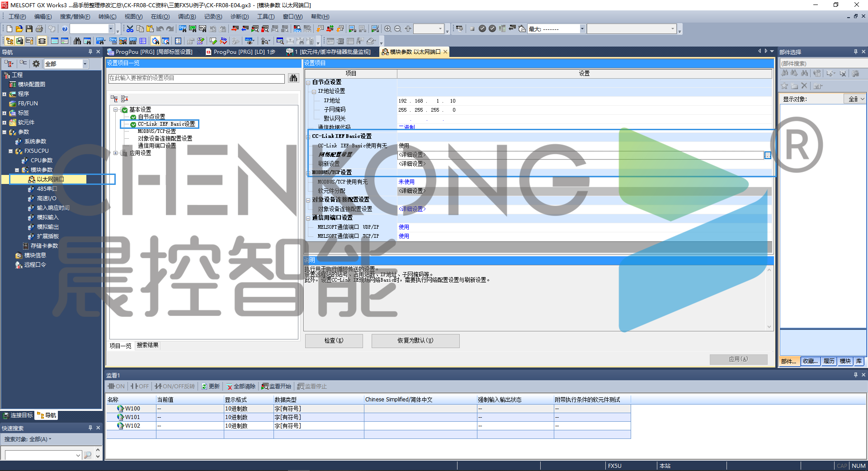This screenshot has height=471, width=868.
Task: Select 以太网端口 in the navigation tree
Action: [x=50, y=179]
